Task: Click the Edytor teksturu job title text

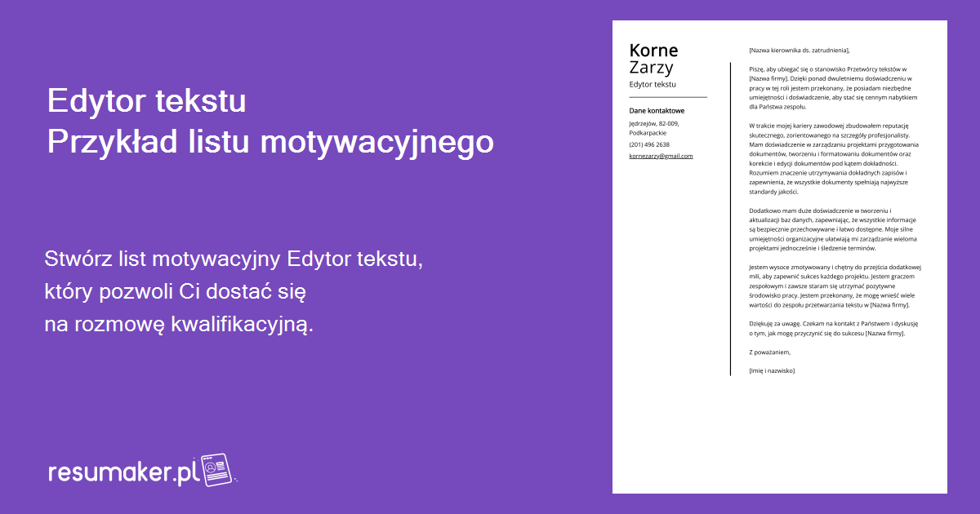Action: pos(651,83)
